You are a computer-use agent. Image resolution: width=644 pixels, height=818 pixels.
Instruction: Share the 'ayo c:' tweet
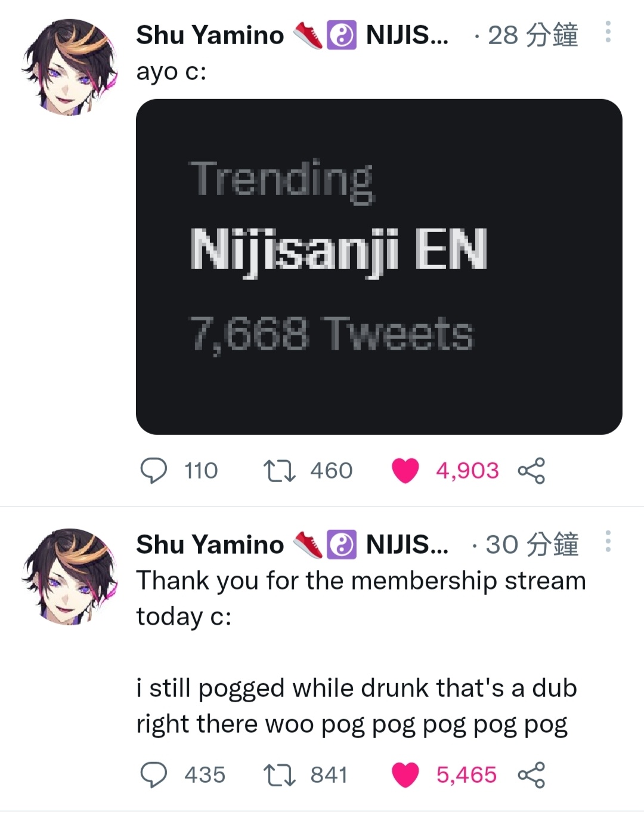tap(531, 471)
